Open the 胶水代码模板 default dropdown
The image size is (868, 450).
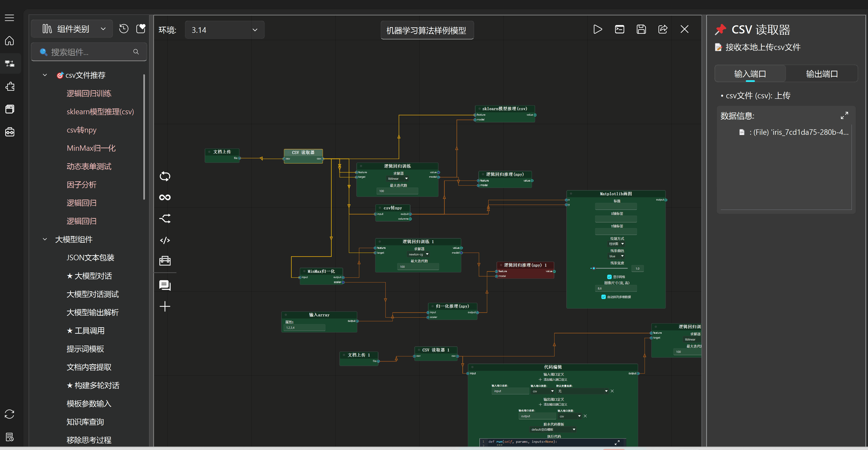point(553,429)
